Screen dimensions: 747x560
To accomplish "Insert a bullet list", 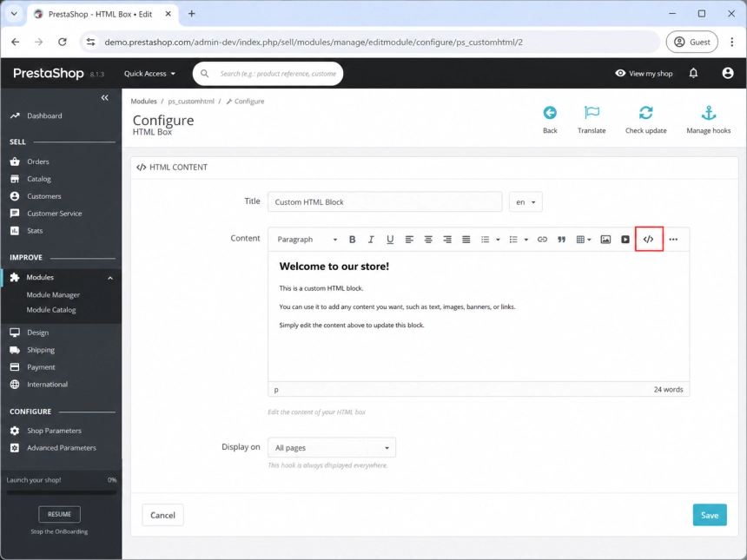I will tap(485, 239).
